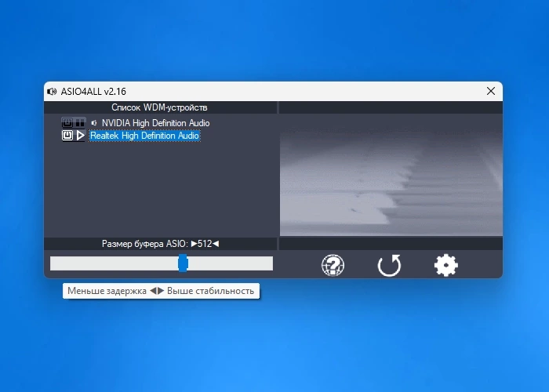Click play status icon beside Realtek device
549x392 pixels.
tap(81, 135)
